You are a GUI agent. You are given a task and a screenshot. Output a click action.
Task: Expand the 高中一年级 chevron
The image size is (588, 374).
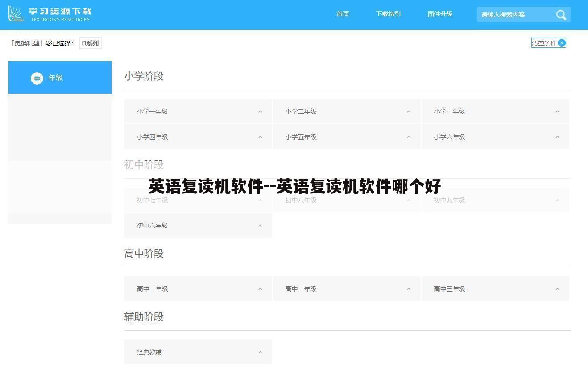[260, 289]
